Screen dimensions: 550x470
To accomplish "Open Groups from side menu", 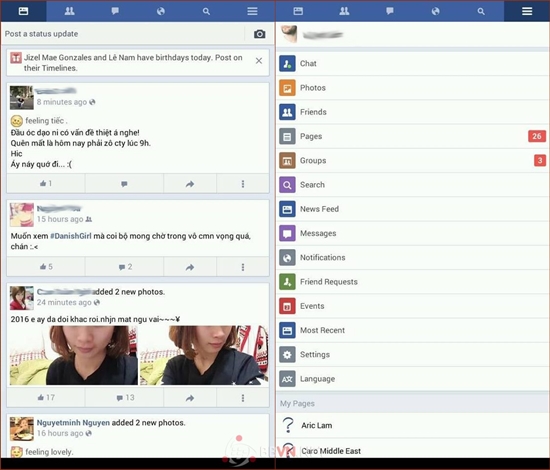I will click(413, 160).
